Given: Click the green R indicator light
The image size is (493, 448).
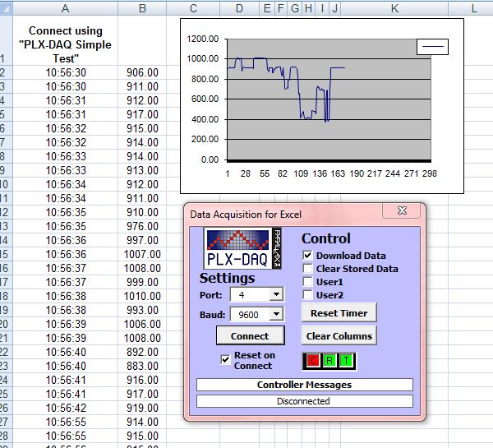Looking at the screenshot, I should click(329, 359).
